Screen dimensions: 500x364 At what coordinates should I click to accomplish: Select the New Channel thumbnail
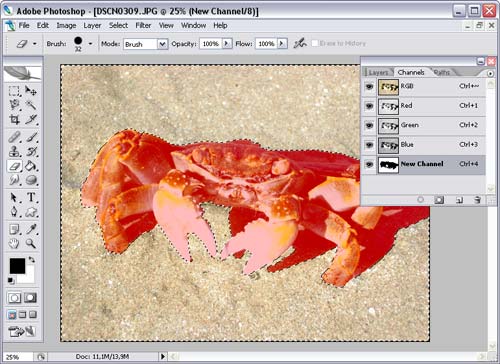pyautogui.click(x=388, y=165)
